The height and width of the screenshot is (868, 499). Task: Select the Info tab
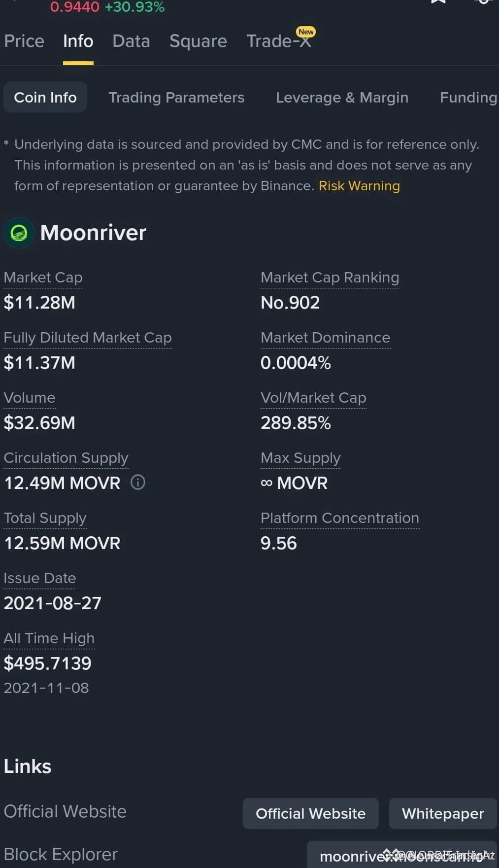[x=78, y=41]
